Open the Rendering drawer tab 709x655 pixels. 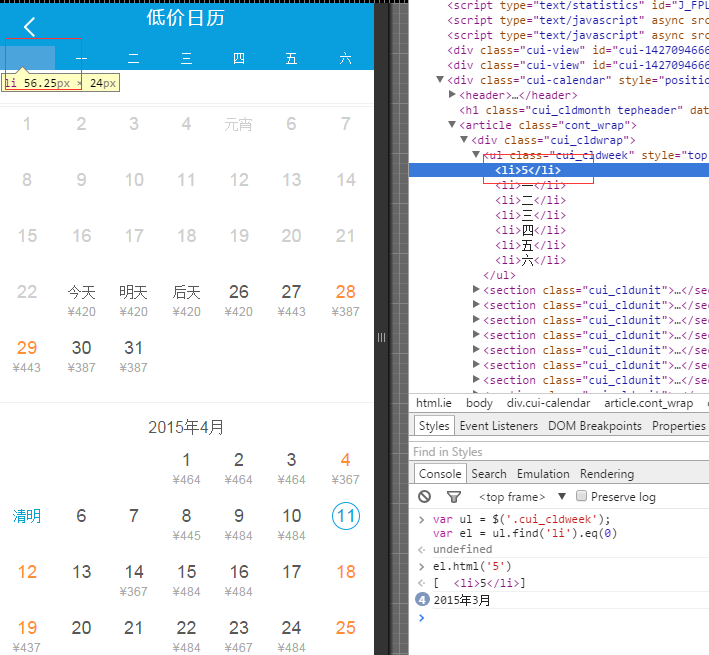pyautogui.click(x=607, y=474)
